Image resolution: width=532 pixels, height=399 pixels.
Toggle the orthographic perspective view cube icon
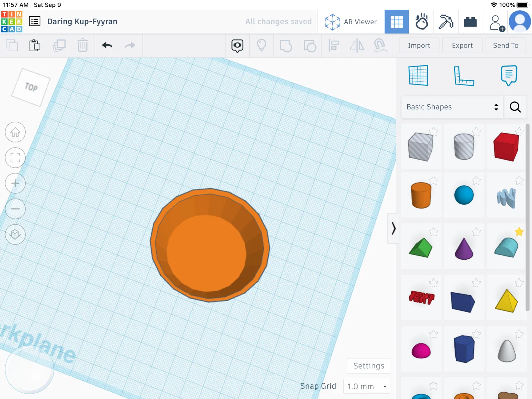click(x=15, y=234)
